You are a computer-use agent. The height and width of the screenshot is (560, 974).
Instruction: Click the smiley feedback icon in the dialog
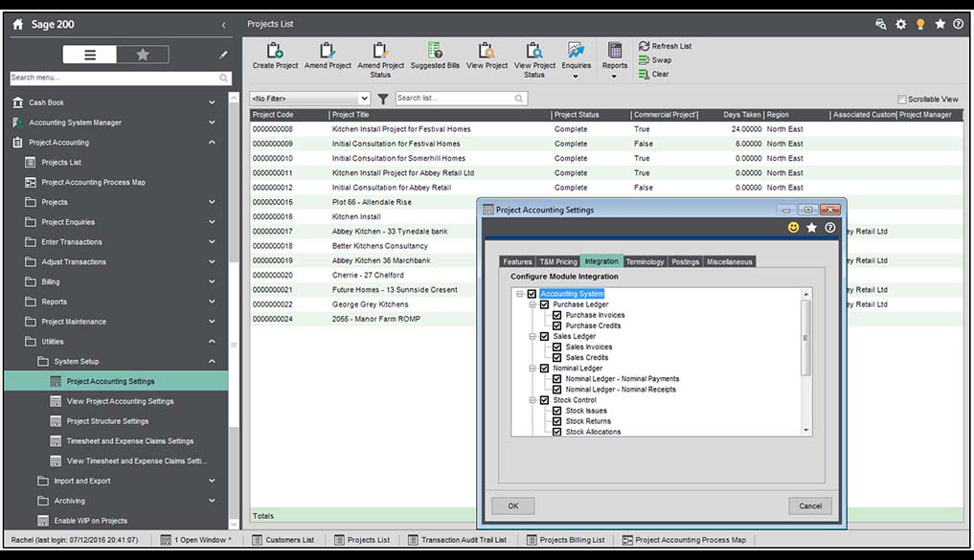pyautogui.click(x=793, y=228)
